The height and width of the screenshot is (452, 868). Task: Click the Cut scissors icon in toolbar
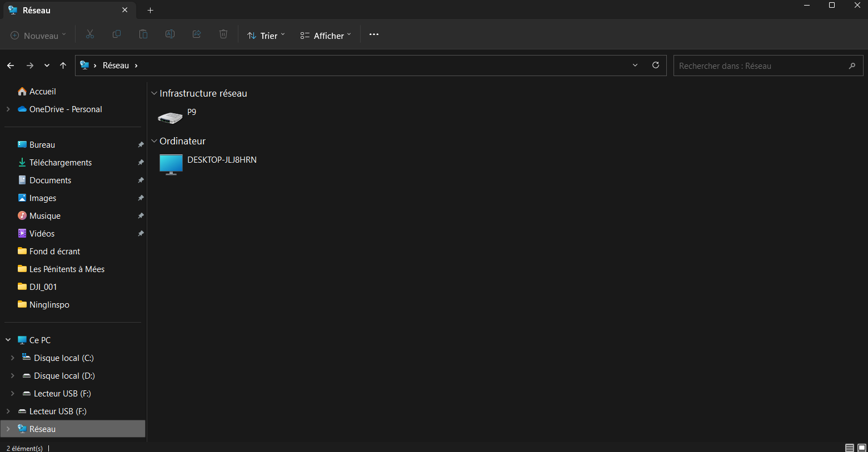[90, 34]
